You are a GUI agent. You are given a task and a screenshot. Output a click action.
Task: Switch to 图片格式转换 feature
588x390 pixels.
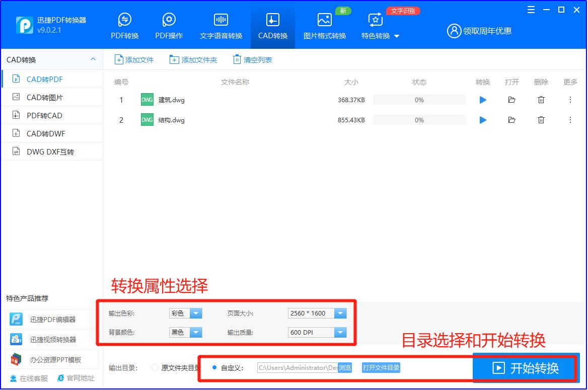tap(324, 25)
